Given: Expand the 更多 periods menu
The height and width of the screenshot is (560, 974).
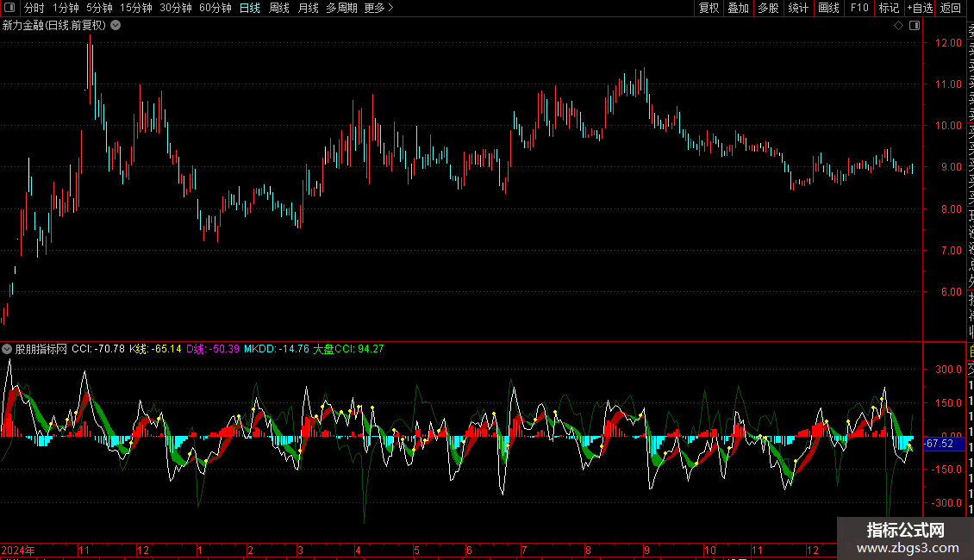Looking at the screenshot, I should (x=378, y=8).
